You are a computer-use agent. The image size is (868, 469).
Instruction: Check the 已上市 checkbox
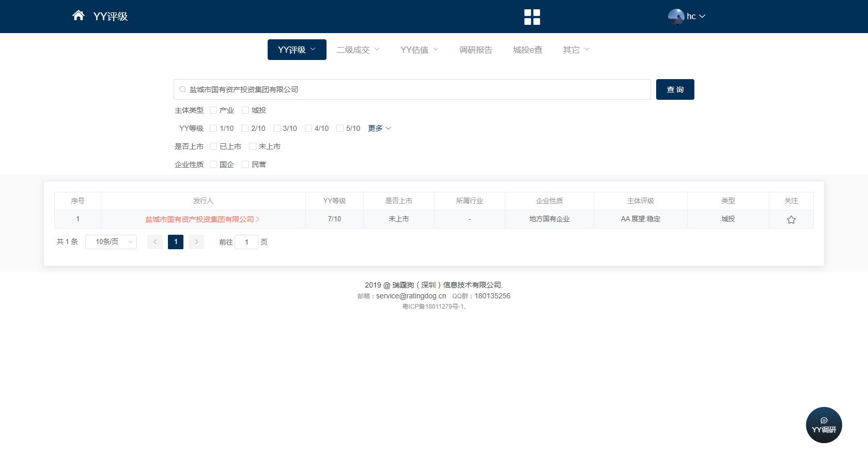213,146
